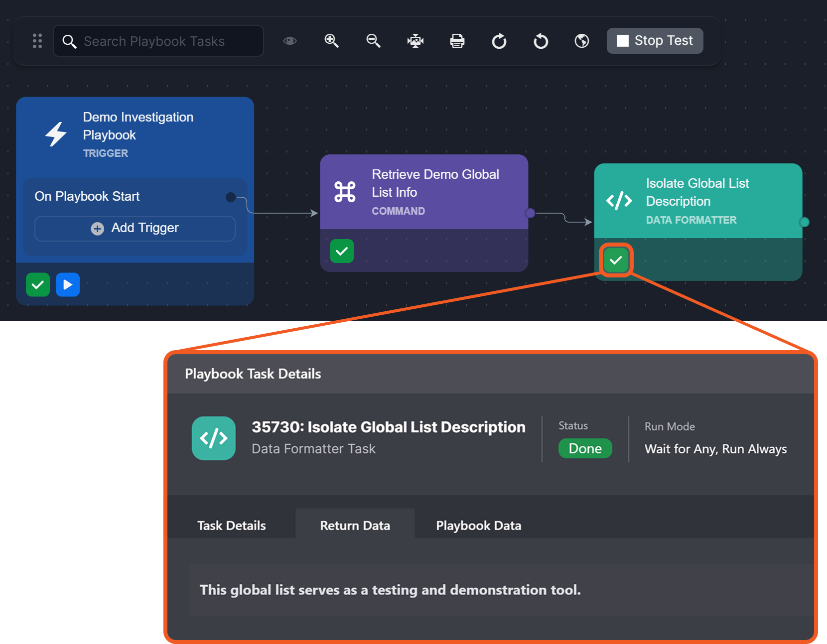
Task: Click the redo clockwise arrow icon
Action: pos(499,41)
